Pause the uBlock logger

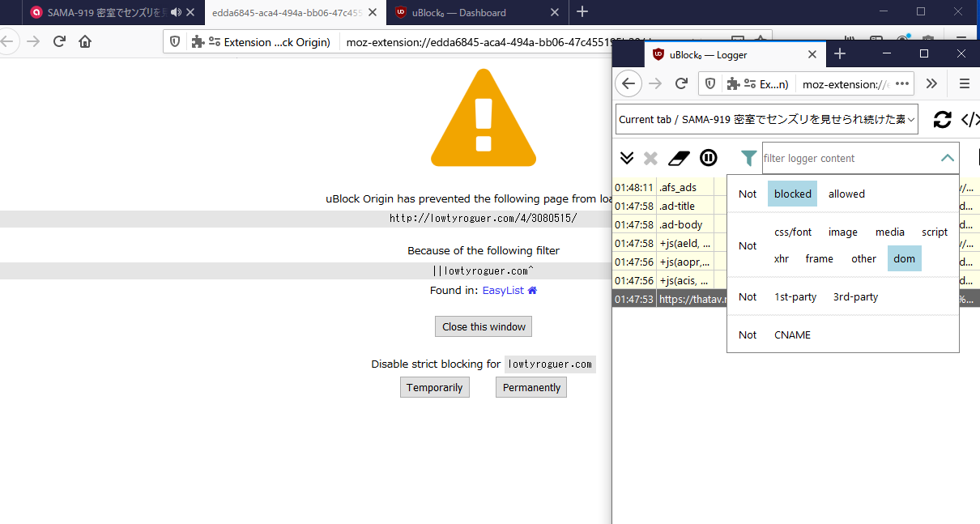pos(709,158)
